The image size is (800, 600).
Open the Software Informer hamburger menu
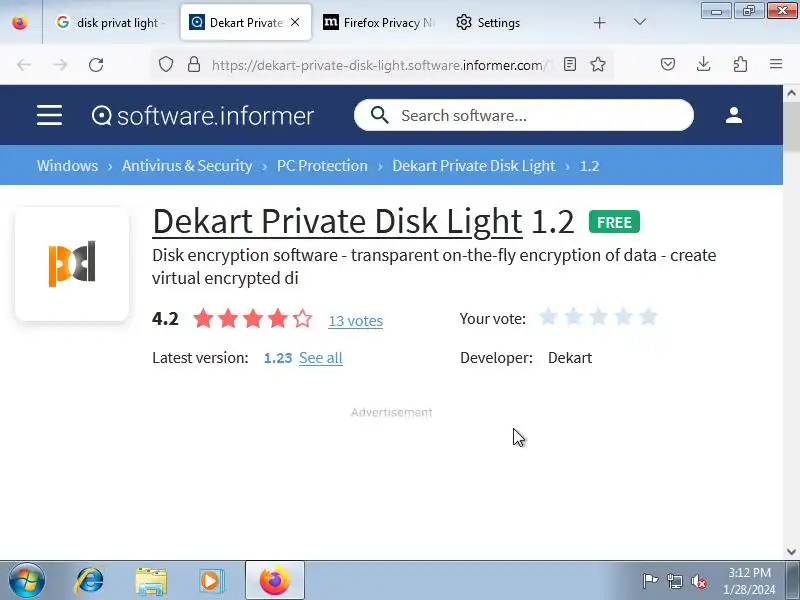(x=49, y=115)
